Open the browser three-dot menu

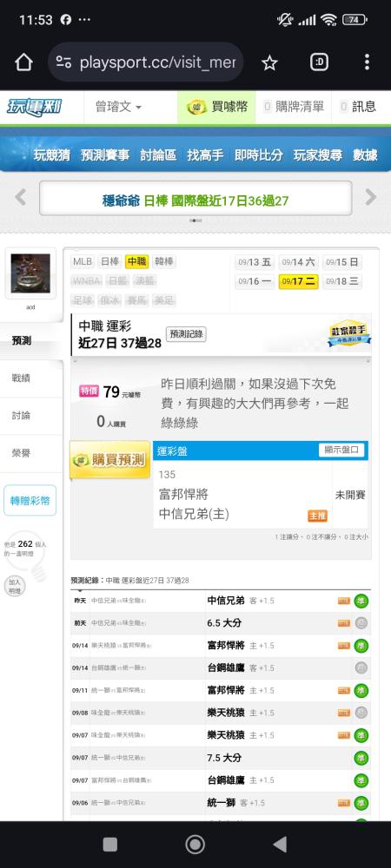[367, 62]
